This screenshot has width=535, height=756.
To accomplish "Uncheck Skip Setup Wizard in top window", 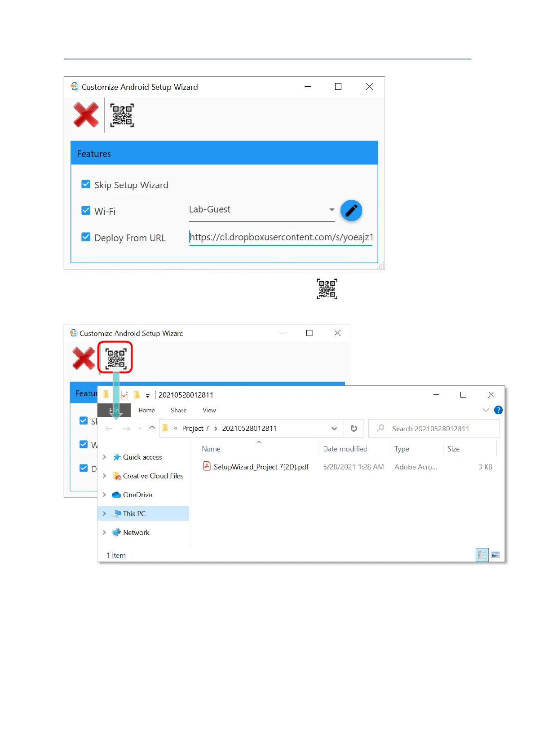I will tap(86, 185).
